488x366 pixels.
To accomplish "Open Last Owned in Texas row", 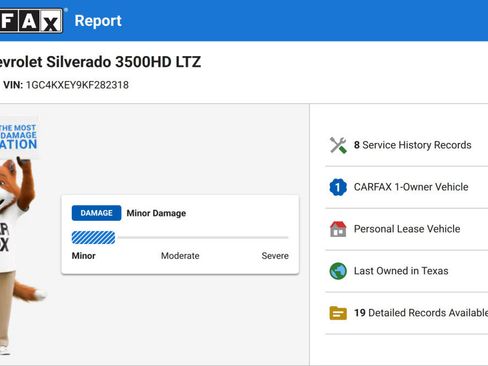I will [x=407, y=271].
